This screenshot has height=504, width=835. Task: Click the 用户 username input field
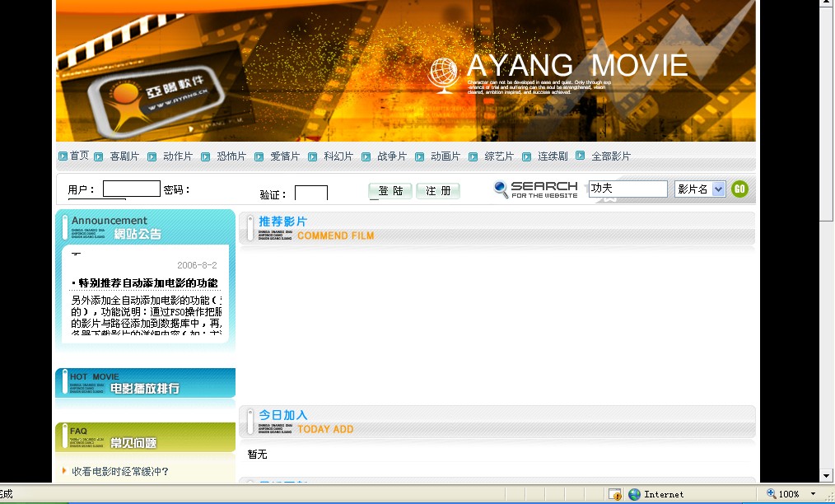coord(132,189)
